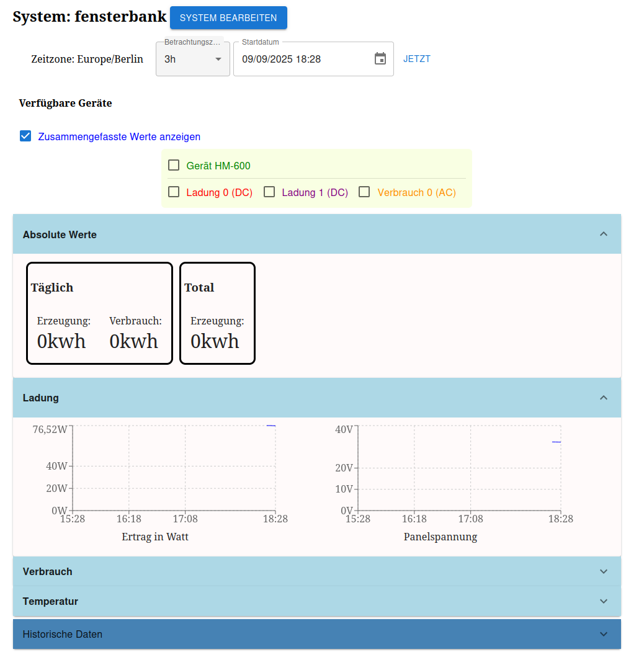
Task: Open the Historische Daten accordion title
Action: click(63, 634)
